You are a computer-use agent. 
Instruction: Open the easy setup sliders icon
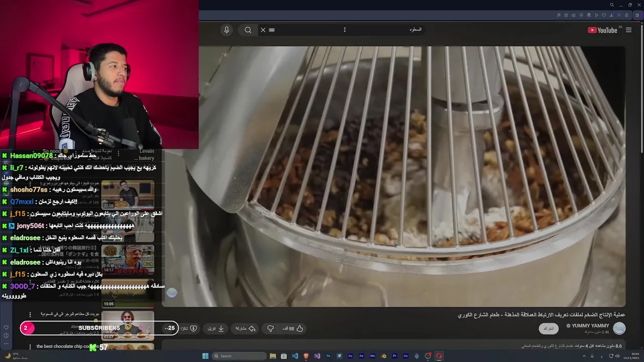tap(619, 15)
